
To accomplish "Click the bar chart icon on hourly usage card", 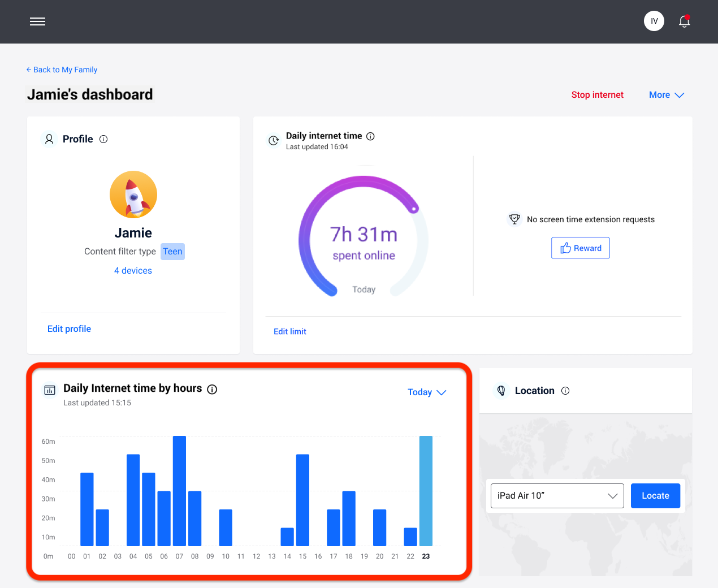I will [x=50, y=390].
